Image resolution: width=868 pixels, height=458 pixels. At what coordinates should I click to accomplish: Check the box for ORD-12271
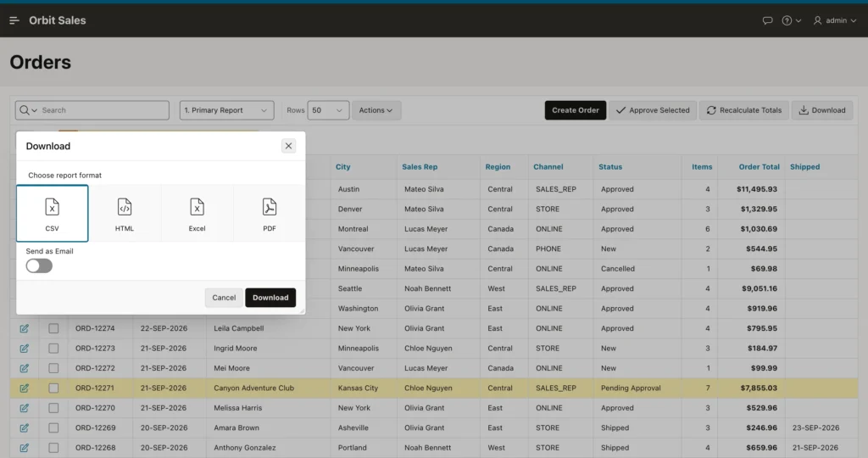click(x=53, y=388)
